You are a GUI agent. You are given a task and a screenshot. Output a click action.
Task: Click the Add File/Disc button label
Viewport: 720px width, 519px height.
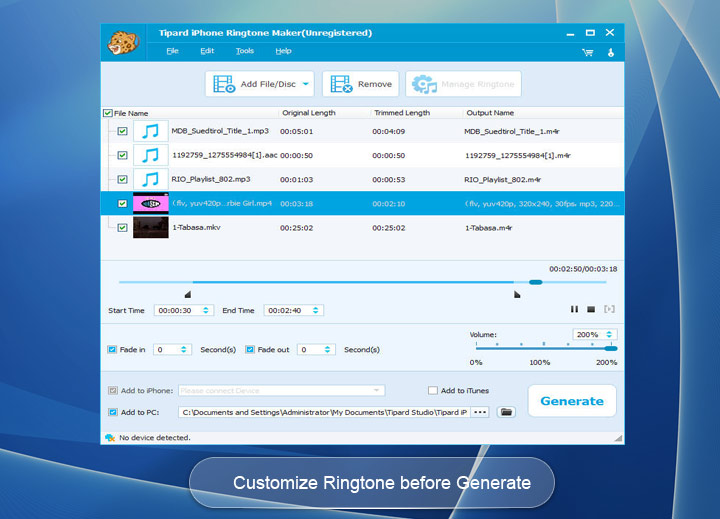pyautogui.click(x=268, y=84)
